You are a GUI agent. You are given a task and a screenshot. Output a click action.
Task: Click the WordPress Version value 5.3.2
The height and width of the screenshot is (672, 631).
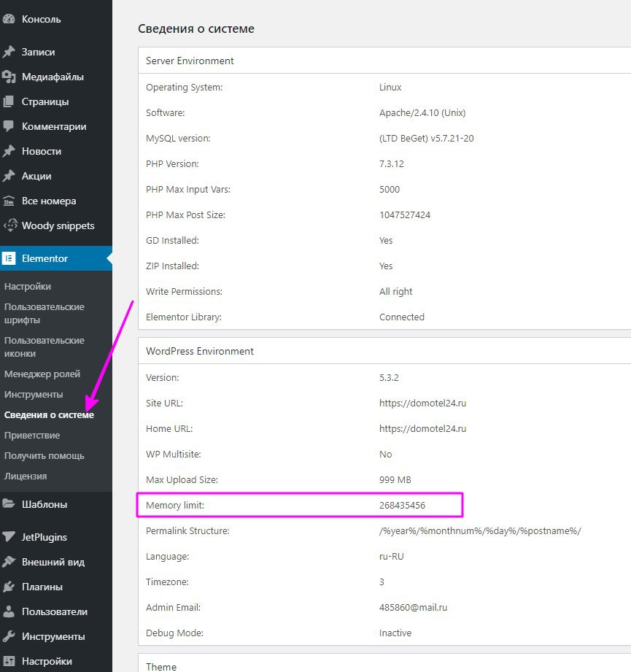pos(389,377)
